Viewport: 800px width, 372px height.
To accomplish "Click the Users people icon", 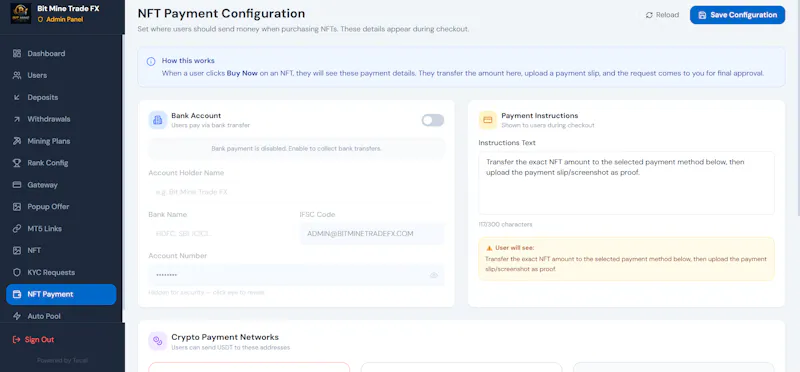I will (x=17, y=76).
